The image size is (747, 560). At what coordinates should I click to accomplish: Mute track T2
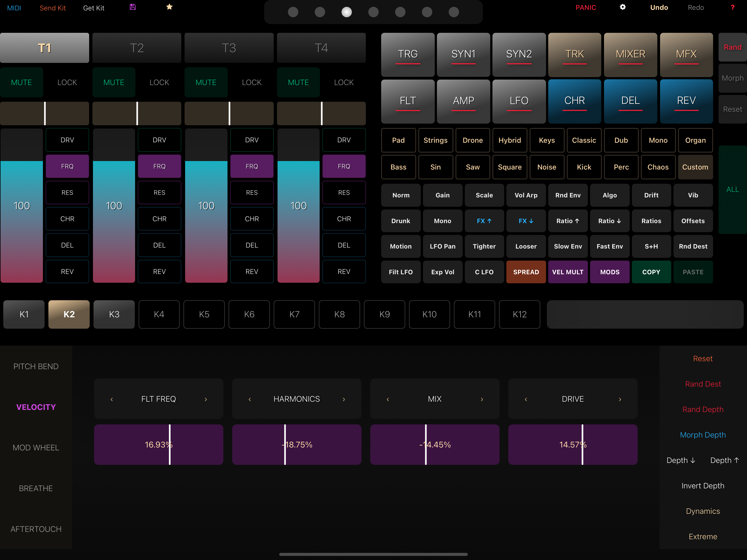tap(114, 82)
